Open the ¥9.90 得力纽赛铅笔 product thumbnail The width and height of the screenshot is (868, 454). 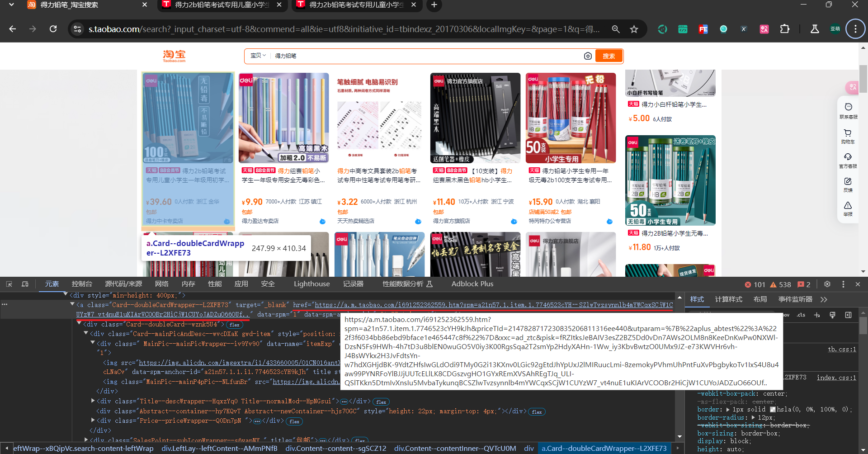pyautogui.click(x=283, y=118)
